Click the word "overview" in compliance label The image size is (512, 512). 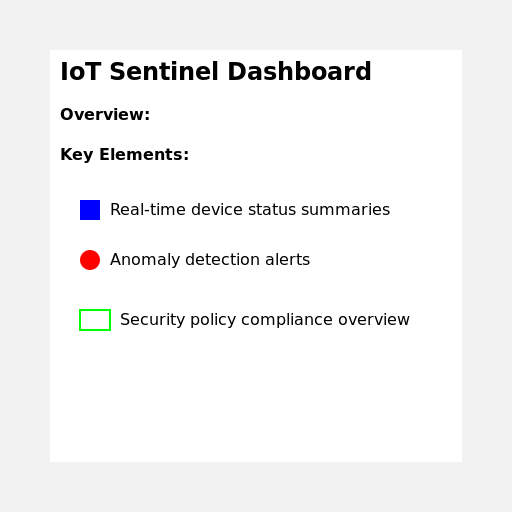point(374,320)
